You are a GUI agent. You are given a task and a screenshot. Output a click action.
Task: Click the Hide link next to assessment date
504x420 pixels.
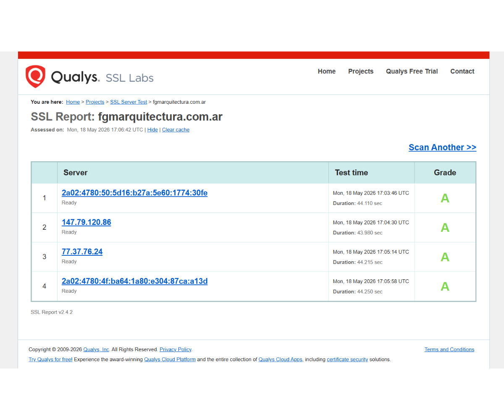point(152,130)
